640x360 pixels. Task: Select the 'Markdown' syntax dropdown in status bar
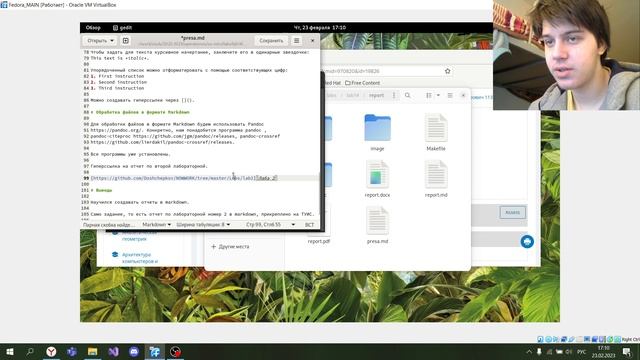pos(156,224)
